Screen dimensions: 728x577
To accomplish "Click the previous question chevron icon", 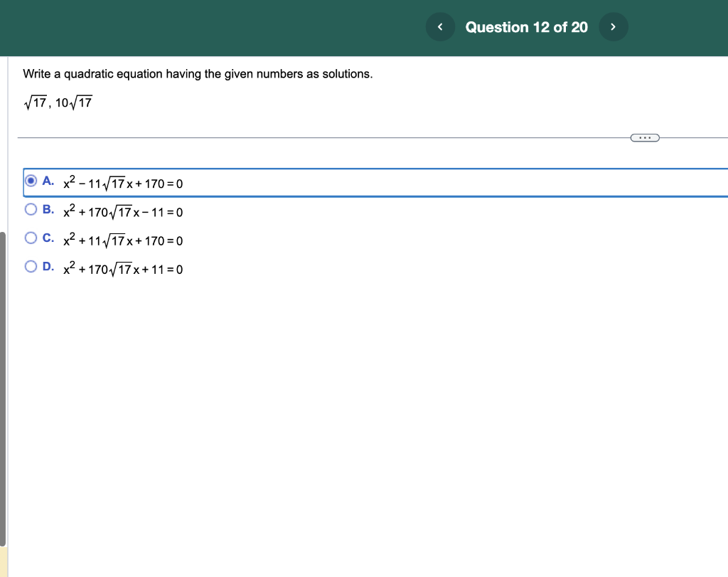I will [x=440, y=27].
